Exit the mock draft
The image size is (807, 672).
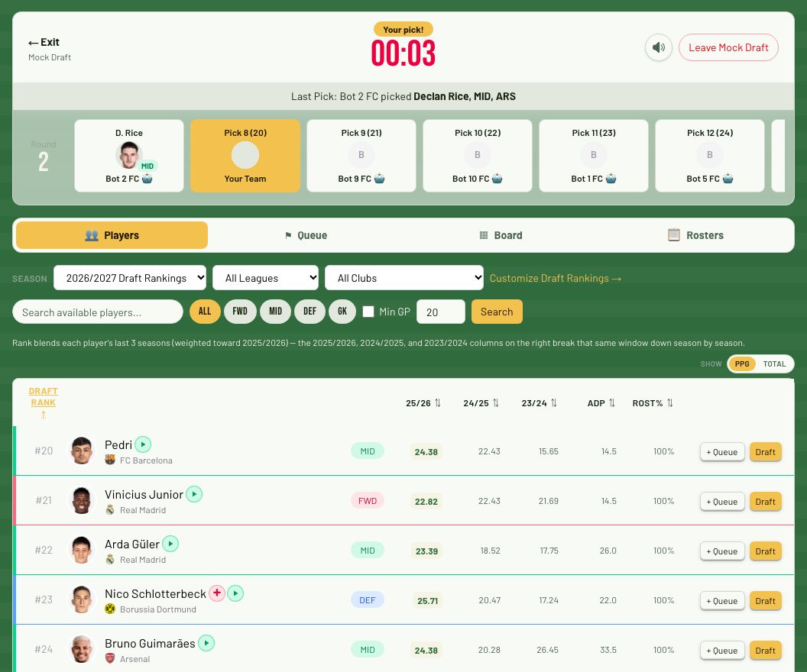[44, 42]
